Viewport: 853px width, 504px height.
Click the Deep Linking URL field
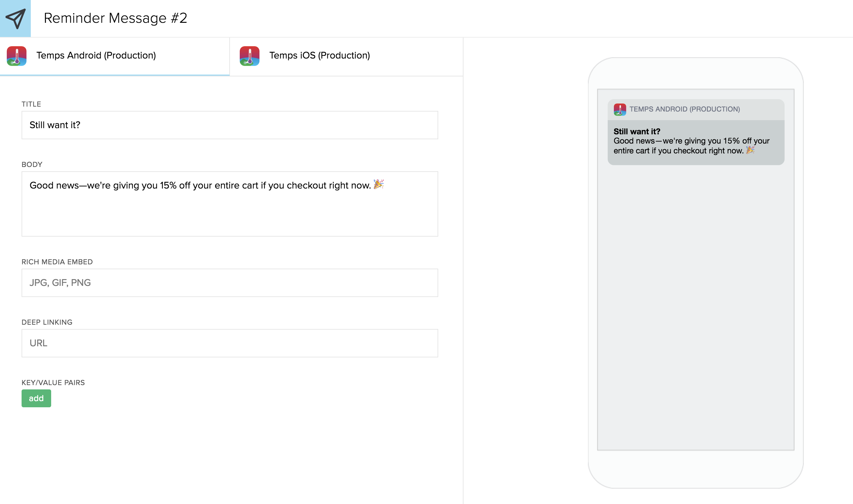tap(230, 343)
